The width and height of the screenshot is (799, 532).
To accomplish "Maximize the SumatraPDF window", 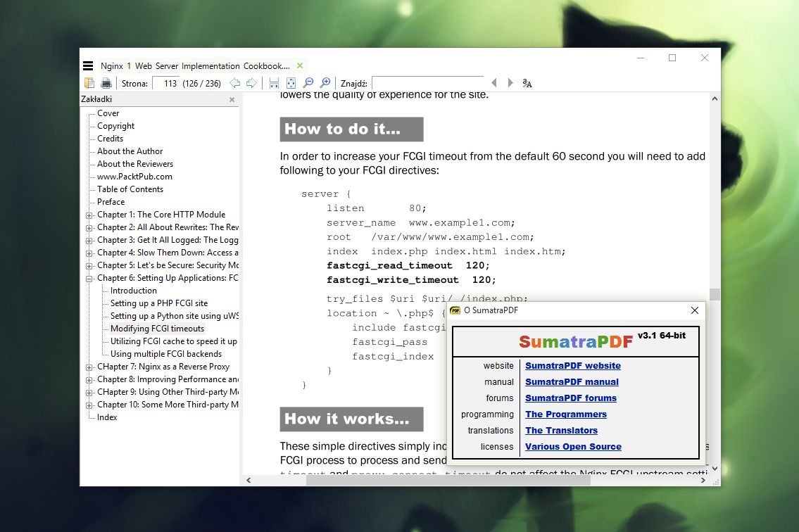I will pos(672,58).
